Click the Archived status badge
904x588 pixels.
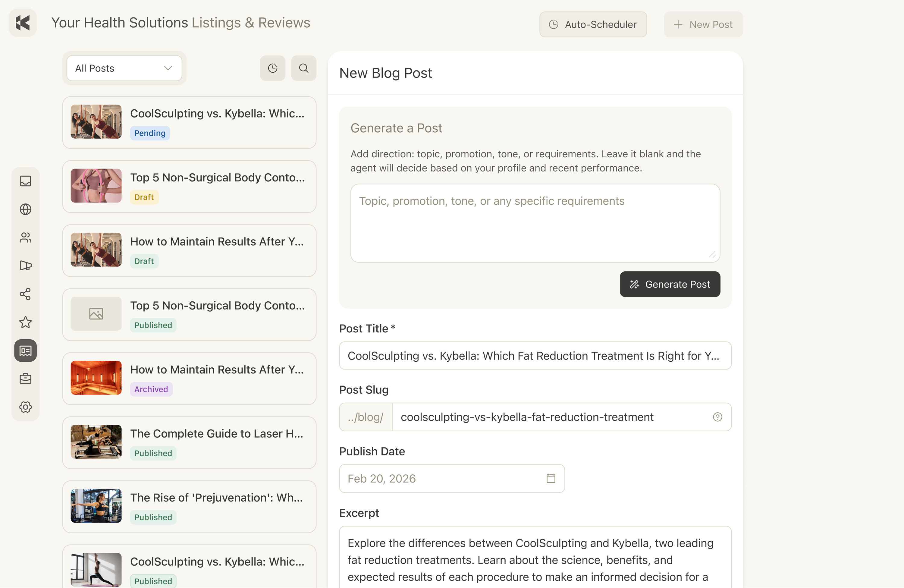click(x=151, y=389)
